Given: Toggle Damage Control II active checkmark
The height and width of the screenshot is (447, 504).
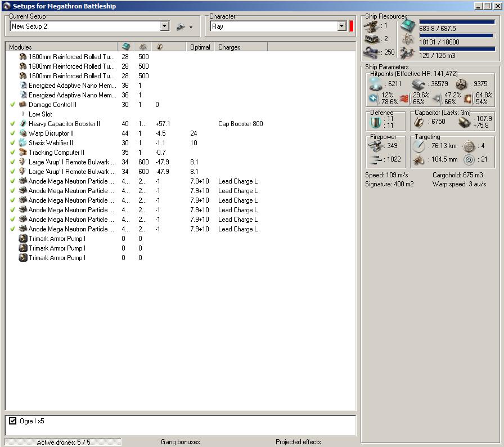Looking at the screenshot, I should pyautogui.click(x=12, y=105).
